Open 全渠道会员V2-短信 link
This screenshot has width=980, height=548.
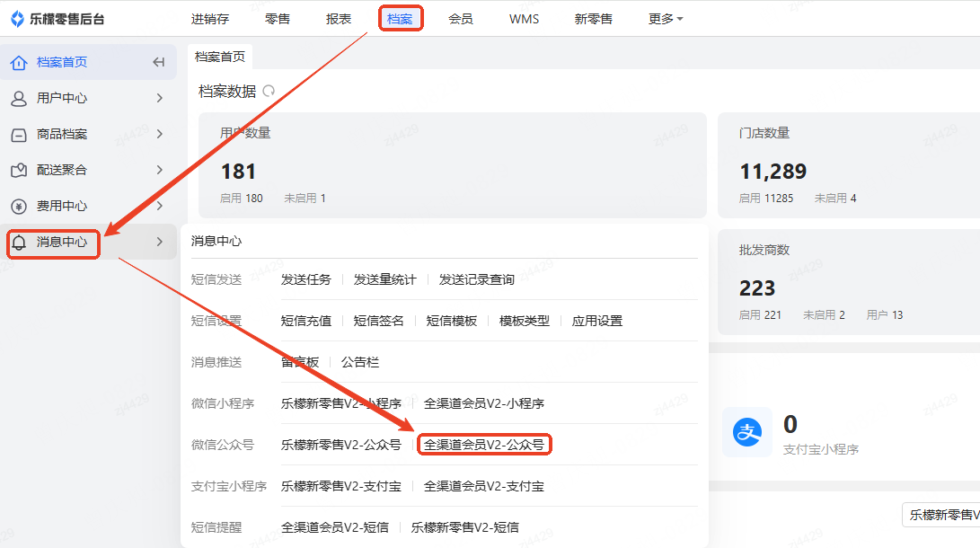pyautogui.click(x=335, y=527)
